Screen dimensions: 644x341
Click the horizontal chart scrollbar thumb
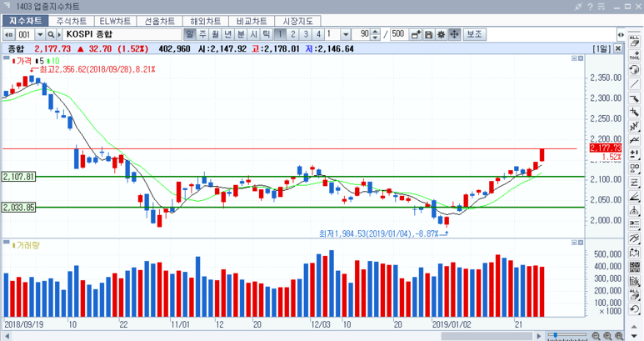pyautogui.click(x=487, y=336)
